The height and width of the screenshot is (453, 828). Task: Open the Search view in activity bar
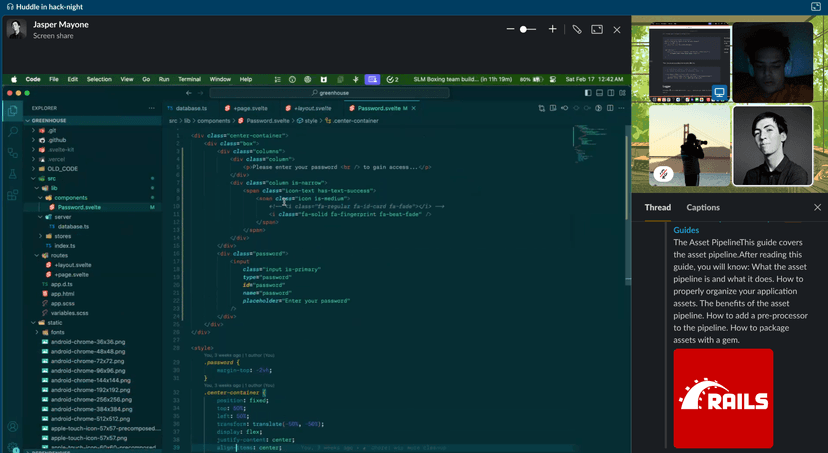coord(13,132)
